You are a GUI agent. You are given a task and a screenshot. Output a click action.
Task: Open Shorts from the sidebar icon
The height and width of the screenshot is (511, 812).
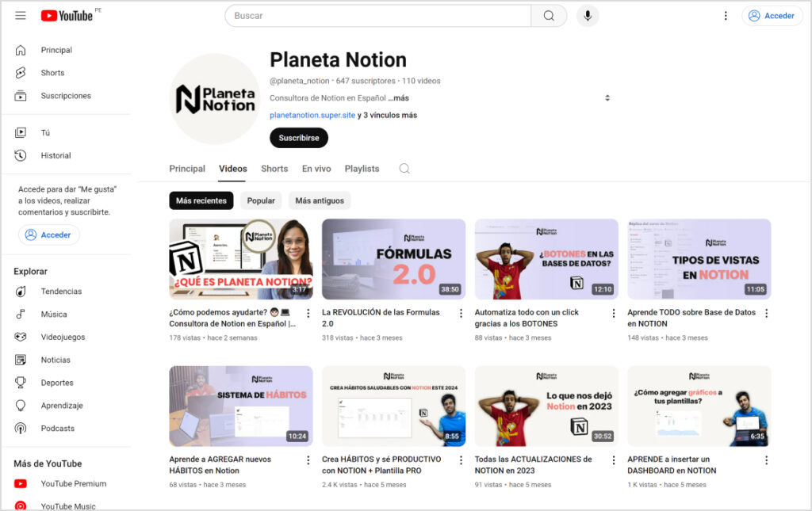coord(20,72)
